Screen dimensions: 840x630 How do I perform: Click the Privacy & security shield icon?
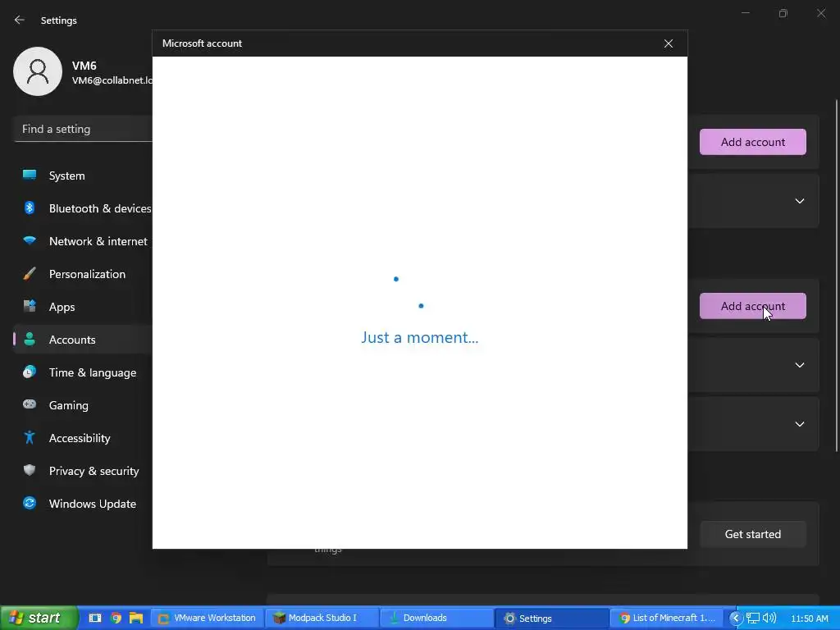pos(30,470)
